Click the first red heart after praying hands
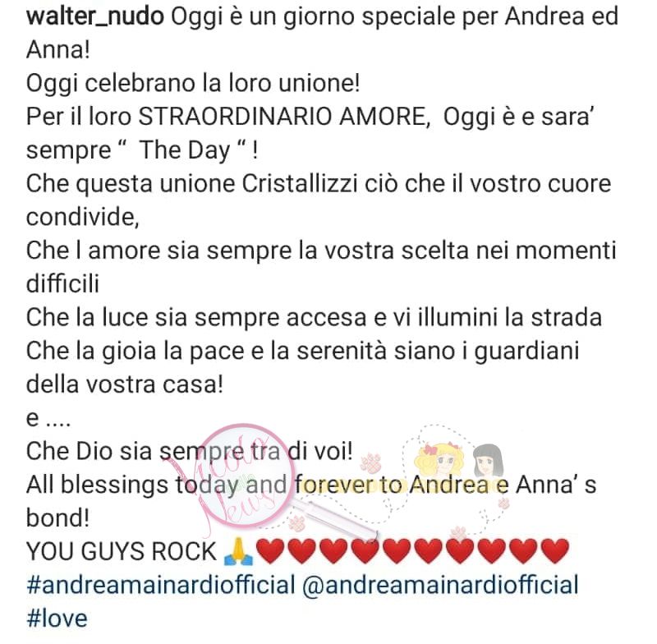 [269, 551]
